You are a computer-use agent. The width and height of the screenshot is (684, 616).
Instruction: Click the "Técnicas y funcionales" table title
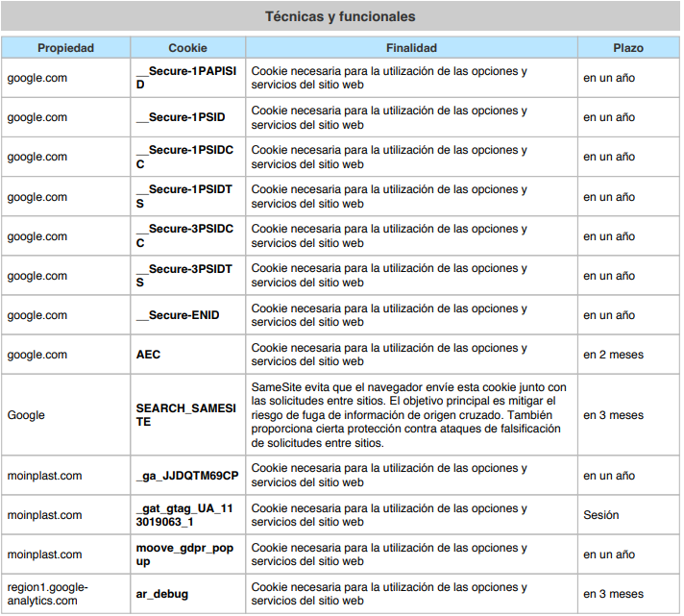click(340, 16)
